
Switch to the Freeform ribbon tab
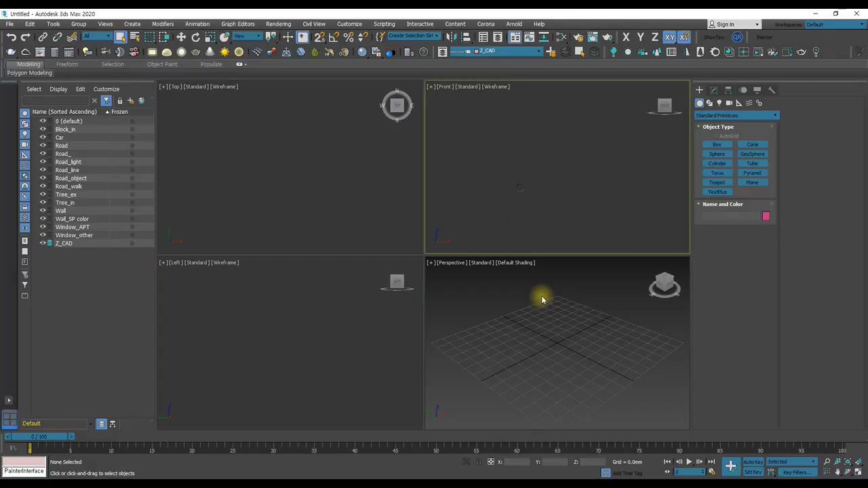[x=66, y=64]
